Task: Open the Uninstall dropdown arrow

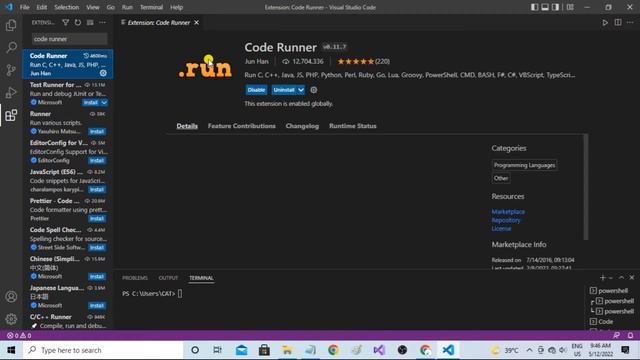Action: click(301, 90)
